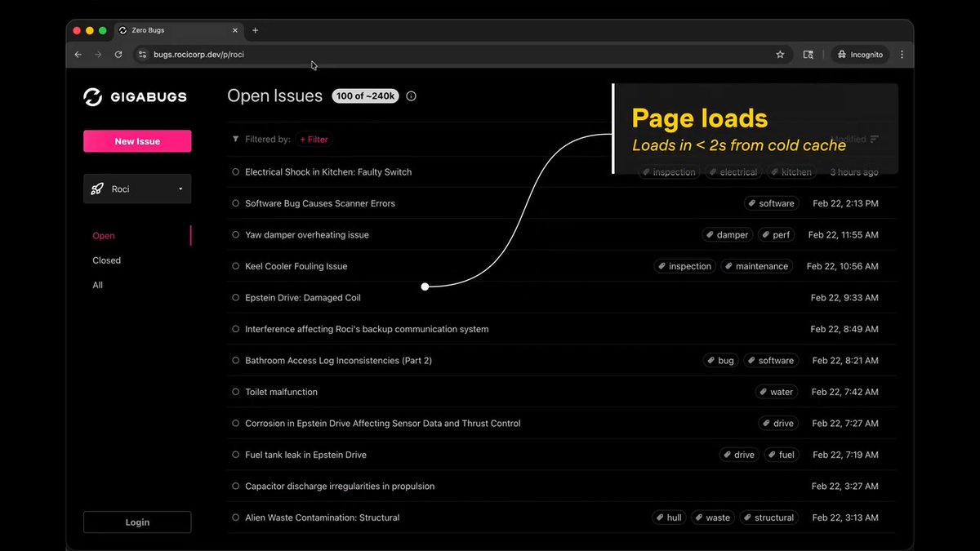Screen dimensions: 980x551
Task: Open issue Software Bug Causes Scanner Errors
Action: 320,203
